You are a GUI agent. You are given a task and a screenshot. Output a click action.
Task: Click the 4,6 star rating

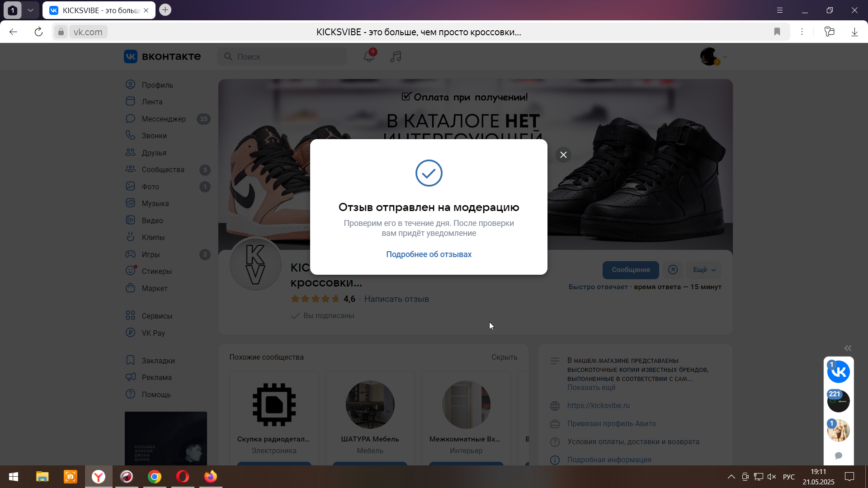tap(323, 299)
